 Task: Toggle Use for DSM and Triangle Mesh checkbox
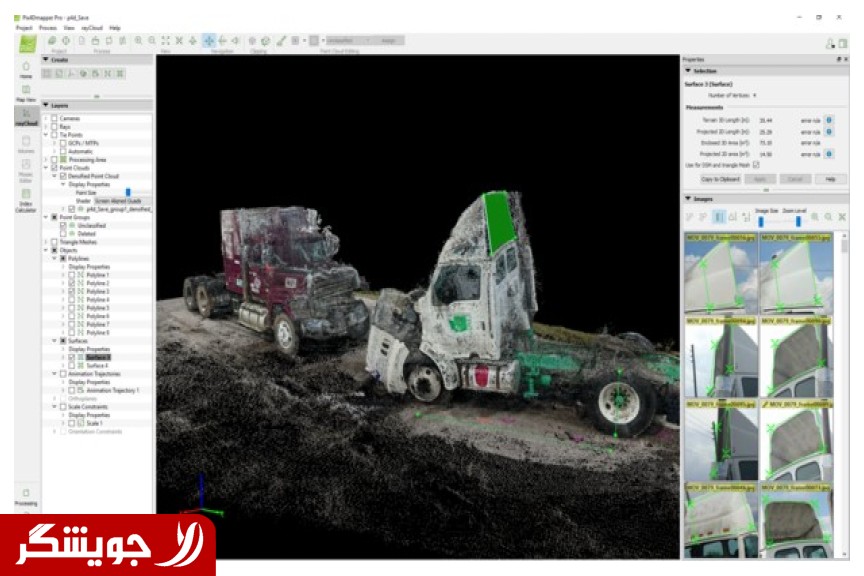755,164
